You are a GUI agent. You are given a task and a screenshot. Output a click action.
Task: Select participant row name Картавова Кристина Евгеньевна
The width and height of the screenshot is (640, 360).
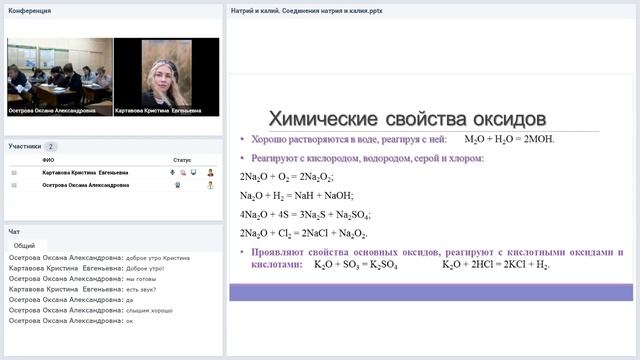[x=85, y=173]
